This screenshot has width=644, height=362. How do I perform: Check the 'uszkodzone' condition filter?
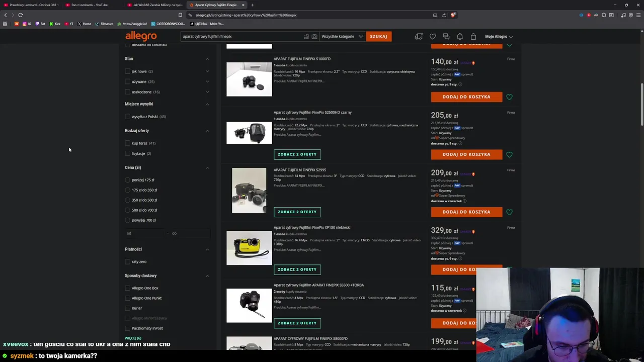coord(127,92)
